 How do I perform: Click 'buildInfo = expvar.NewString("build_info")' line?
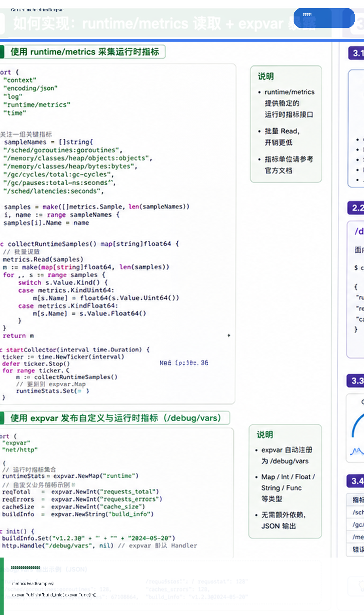coord(78,514)
